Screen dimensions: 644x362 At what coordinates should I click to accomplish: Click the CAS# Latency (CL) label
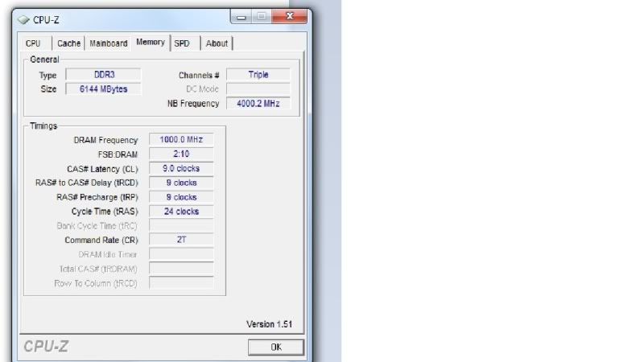click(x=102, y=169)
